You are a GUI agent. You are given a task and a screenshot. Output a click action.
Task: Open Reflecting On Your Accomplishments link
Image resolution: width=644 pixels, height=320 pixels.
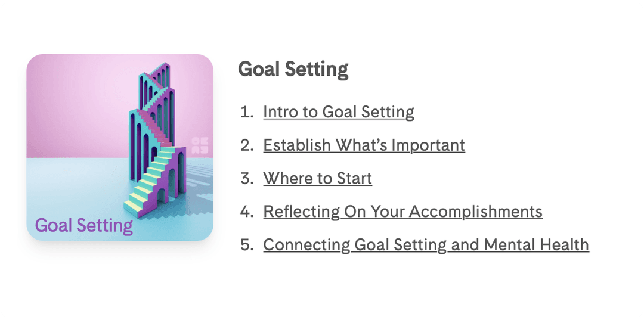point(402,212)
